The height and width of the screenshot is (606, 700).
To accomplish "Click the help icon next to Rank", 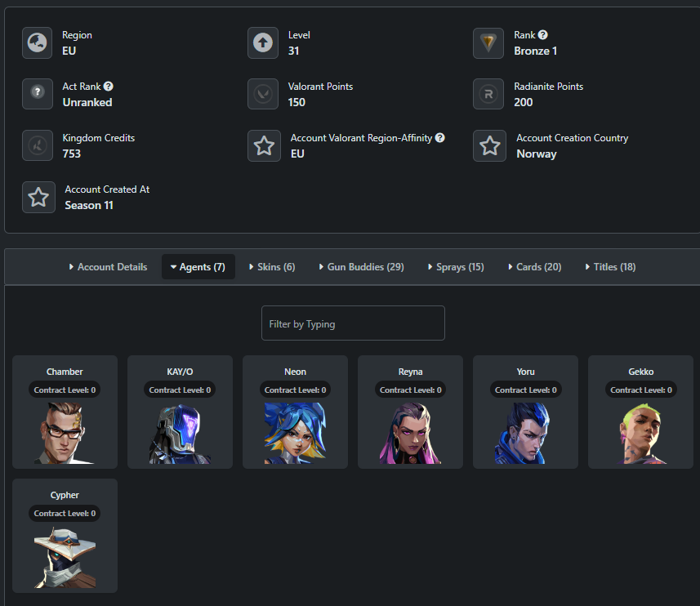I will click(x=543, y=35).
